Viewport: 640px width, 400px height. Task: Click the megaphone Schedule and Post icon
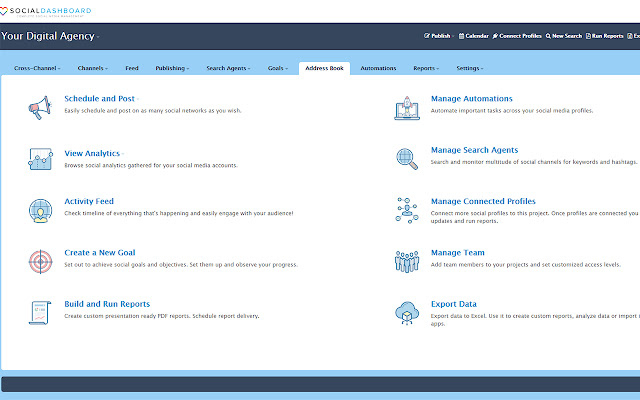click(x=40, y=105)
